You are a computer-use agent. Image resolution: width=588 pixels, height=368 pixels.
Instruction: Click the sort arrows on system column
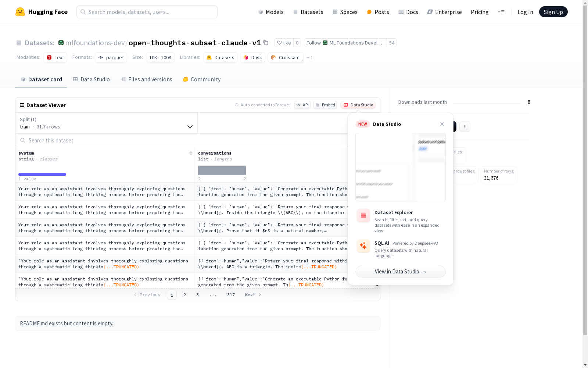pos(191,153)
